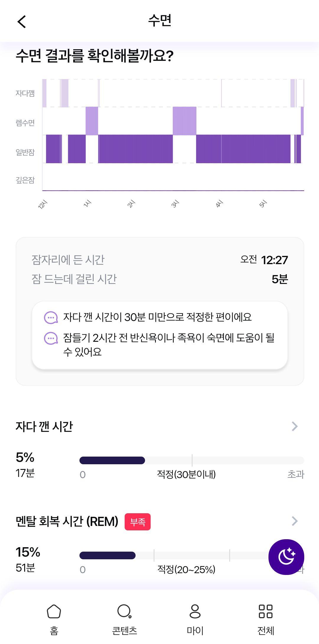
Task: Open the purple moon sleep button
Action: 286,557
